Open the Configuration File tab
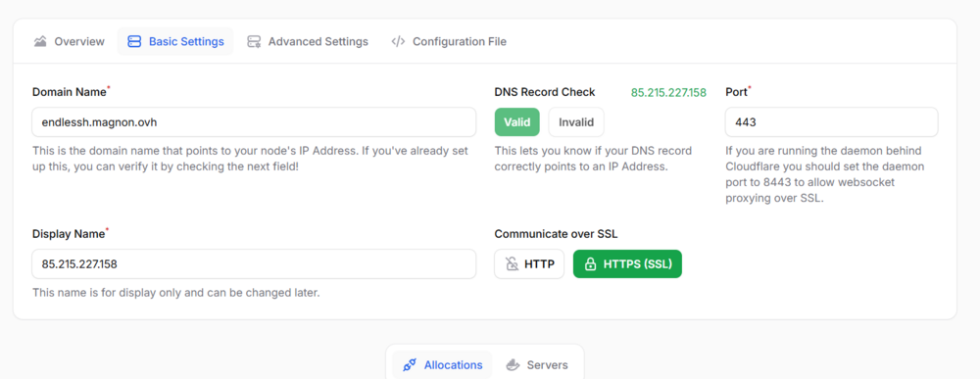The width and height of the screenshot is (980, 379). coord(449,42)
